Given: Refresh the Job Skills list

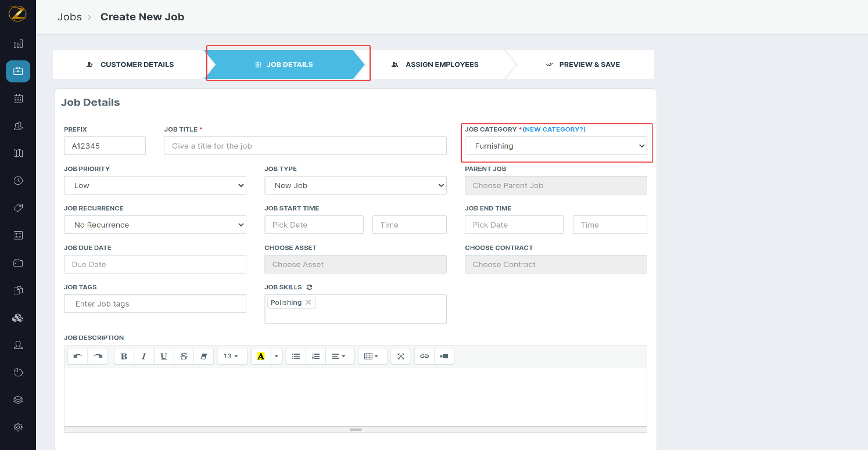Looking at the screenshot, I should click(310, 287).
